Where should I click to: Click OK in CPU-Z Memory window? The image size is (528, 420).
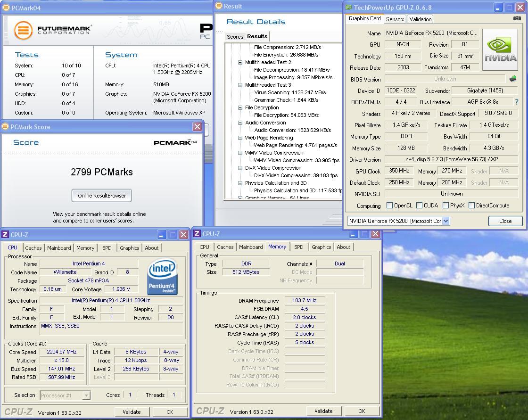362,411
